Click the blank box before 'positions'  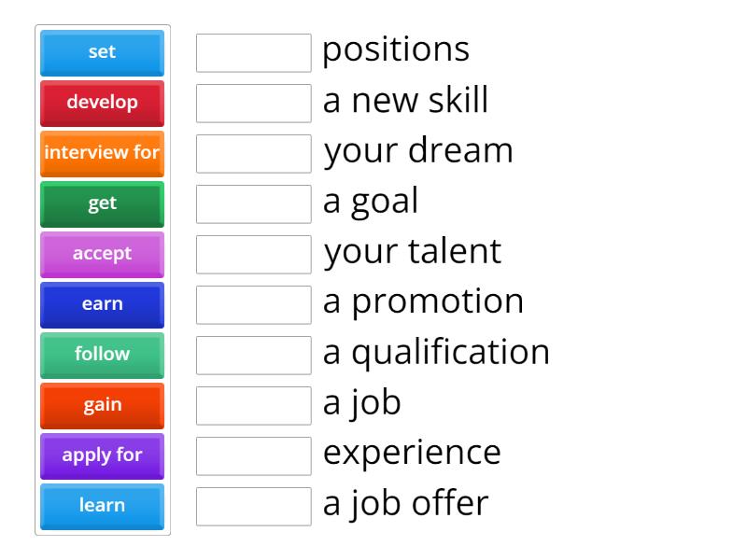254,53
